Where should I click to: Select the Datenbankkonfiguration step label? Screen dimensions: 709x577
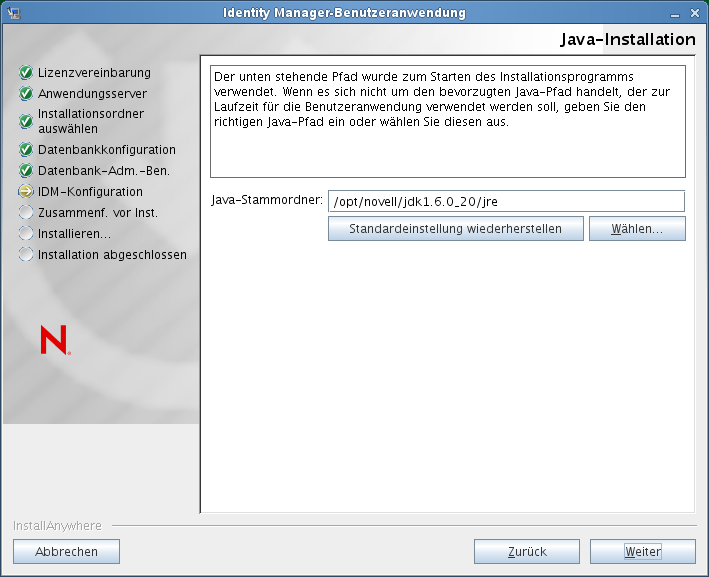(107, 150)
